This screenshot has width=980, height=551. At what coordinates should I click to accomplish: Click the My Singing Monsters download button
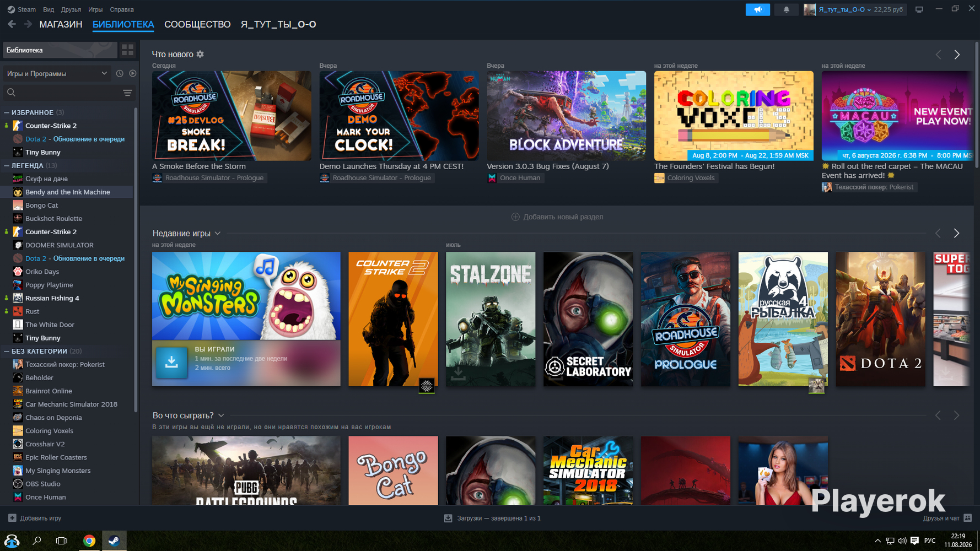pos(171,361)
